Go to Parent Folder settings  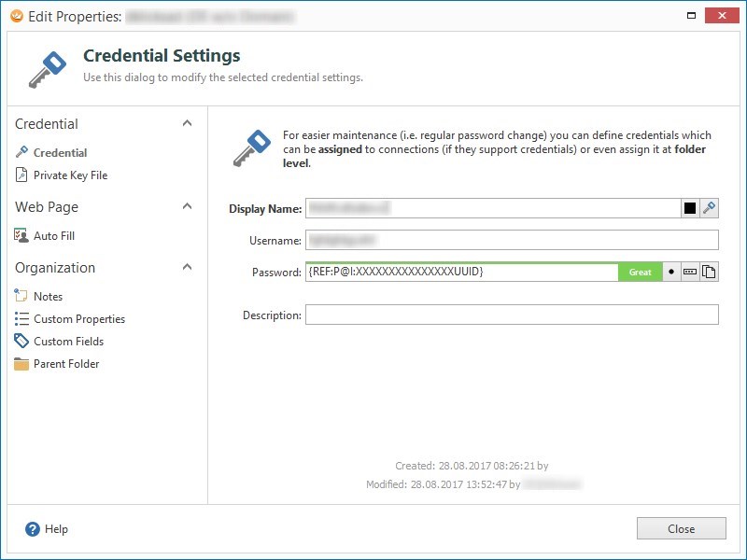click(65, 364)
